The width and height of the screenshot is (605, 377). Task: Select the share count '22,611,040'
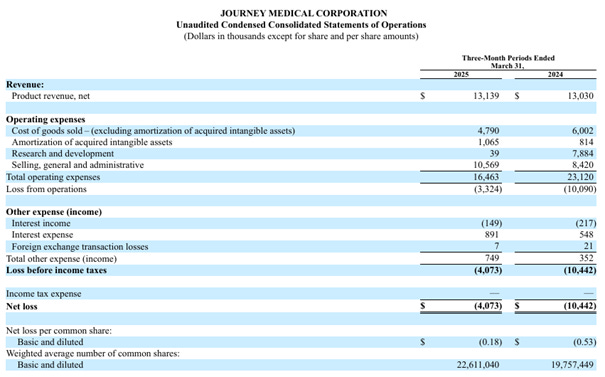click(x=478, y=365)
